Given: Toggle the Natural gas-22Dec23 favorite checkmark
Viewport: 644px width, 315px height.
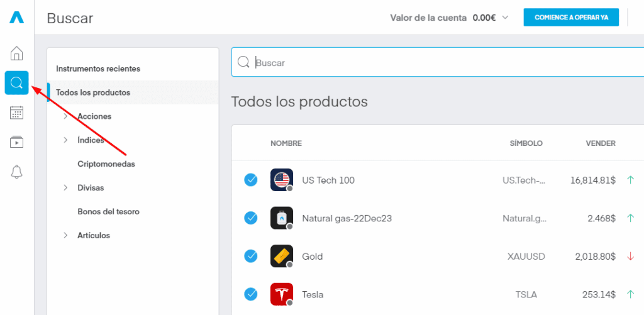Looking at the screenshot, I should [251, 218].
